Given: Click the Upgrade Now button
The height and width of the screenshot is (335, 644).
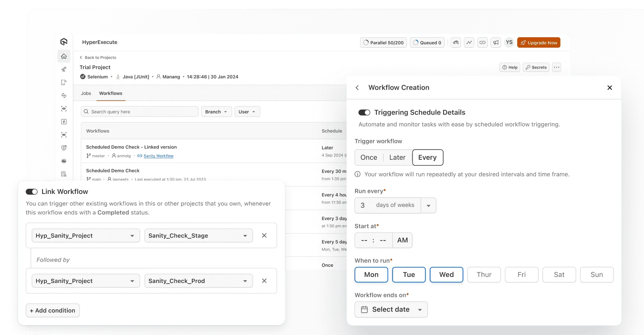Looking at the screenshot, I should (539, 42).
